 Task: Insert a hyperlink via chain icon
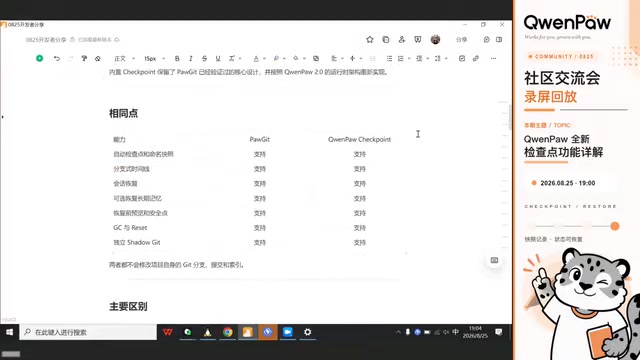point(476,58)
